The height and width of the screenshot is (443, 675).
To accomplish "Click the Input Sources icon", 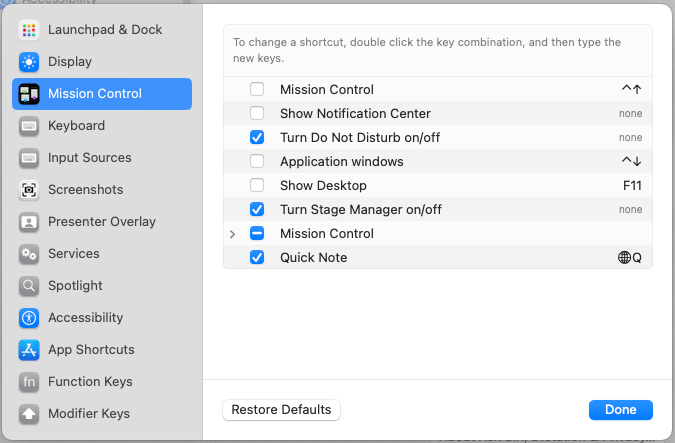I will point(29,158).
